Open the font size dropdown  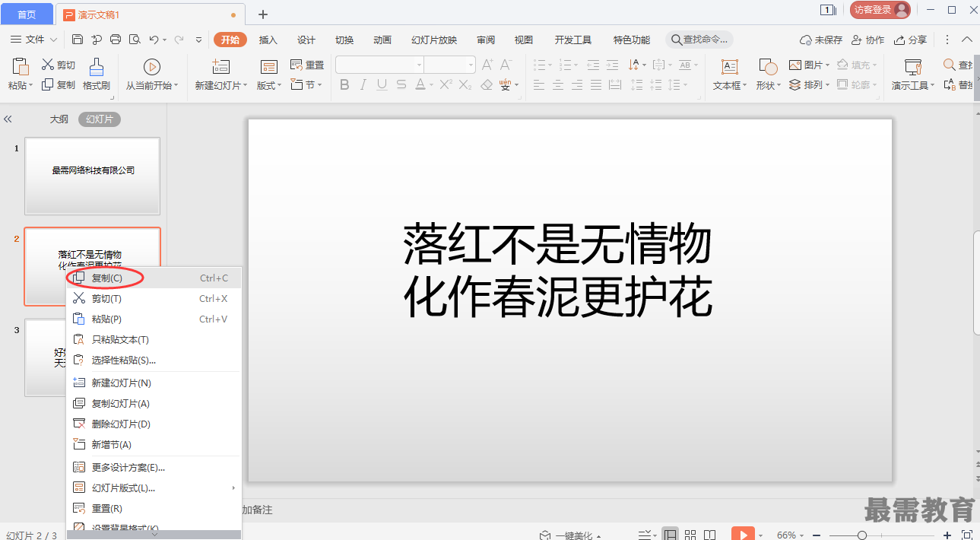tap(471, 65)
